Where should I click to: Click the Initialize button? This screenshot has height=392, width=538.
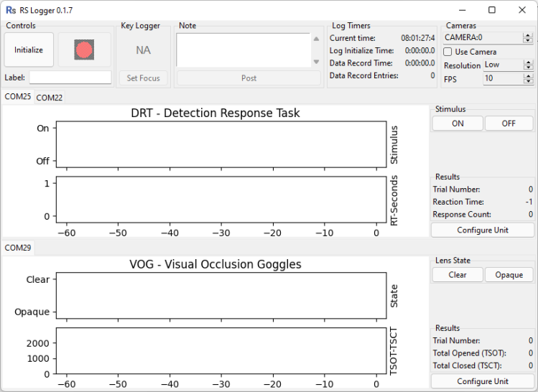29,50
